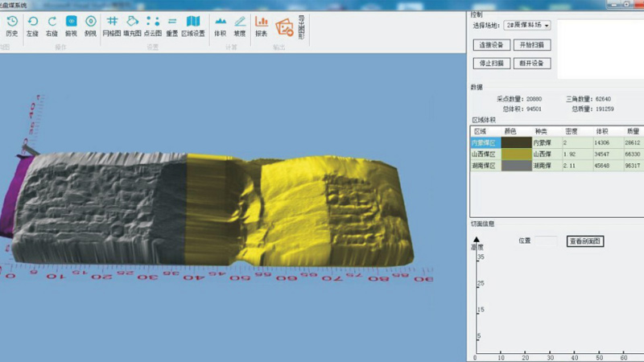Rotate the model right with 右旋

(x=52, y=26)
